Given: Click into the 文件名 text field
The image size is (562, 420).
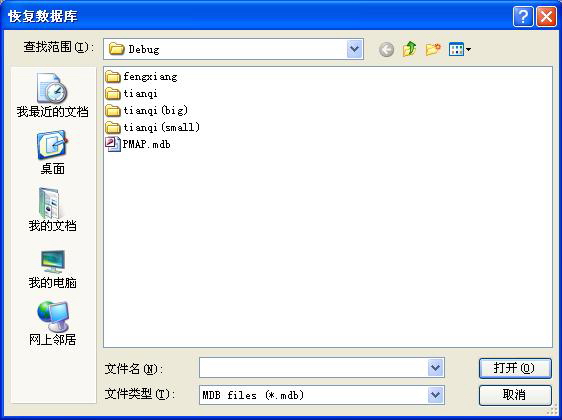Looking at the screenshot, I should [x=314, y=368].
